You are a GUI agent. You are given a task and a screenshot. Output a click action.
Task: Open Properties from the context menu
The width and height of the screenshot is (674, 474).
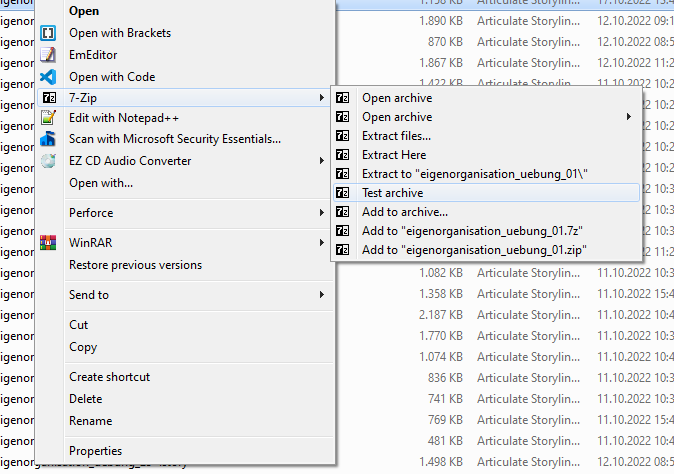(x=95, y=451)
